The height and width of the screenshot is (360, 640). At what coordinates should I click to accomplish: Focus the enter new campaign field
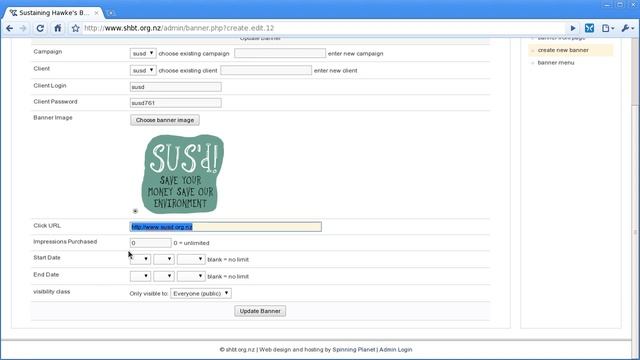coord(280,53)
